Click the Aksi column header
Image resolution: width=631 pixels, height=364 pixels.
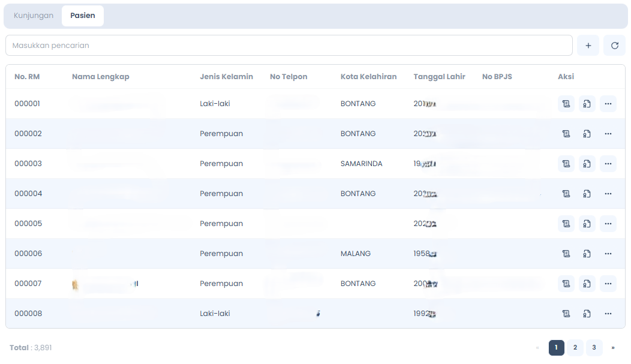(566, 77)
